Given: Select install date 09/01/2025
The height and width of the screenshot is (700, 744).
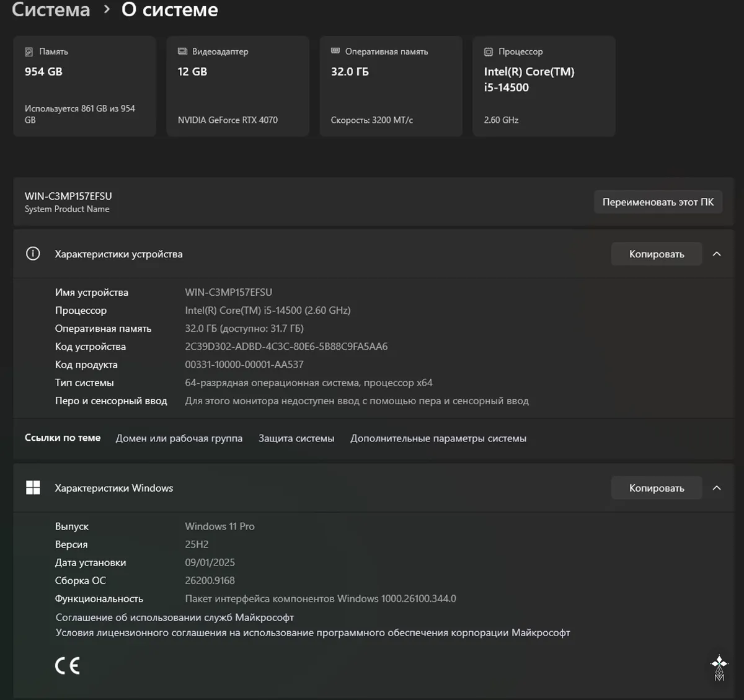Looking at the screenshot, I should [210, 562].
